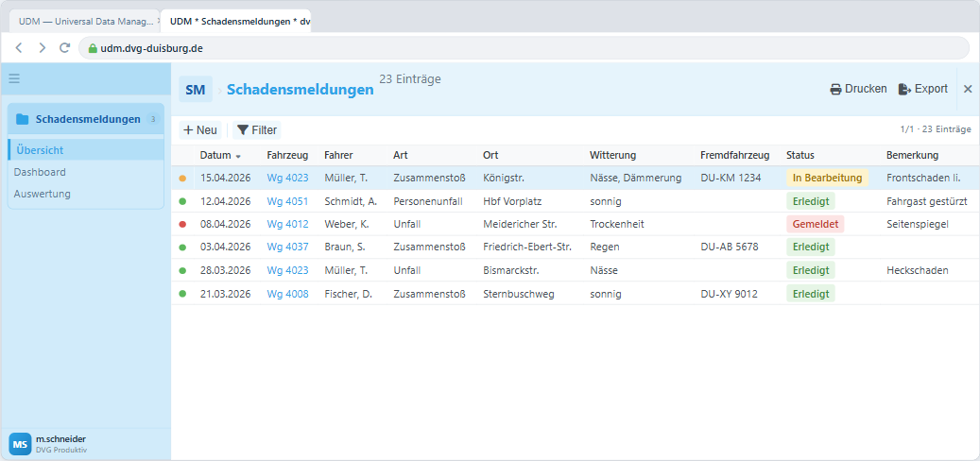This screenshot has width=980, height=461.
Task: Click the green status dot for 12.04.2026
Action: click(x=182, y=201)
